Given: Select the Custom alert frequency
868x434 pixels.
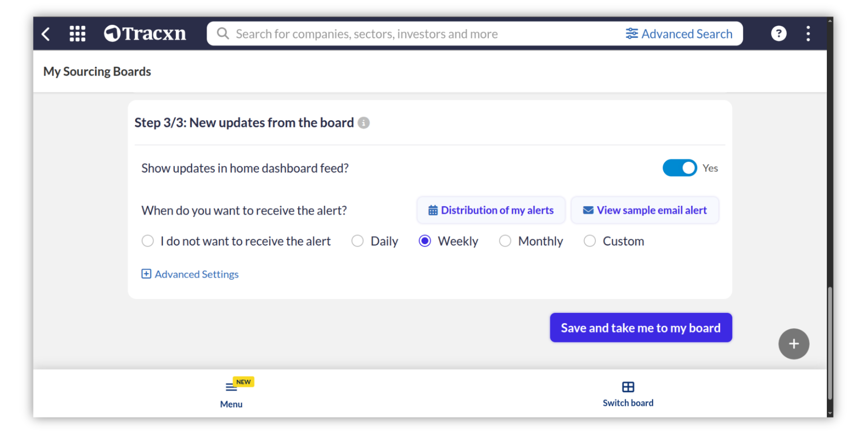Looking at the screenshot, I should (x=590, y=241).
